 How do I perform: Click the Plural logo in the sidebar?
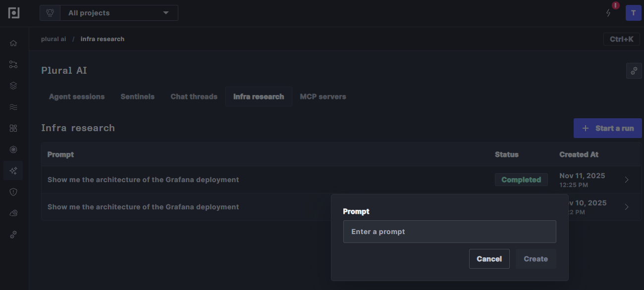14,13
